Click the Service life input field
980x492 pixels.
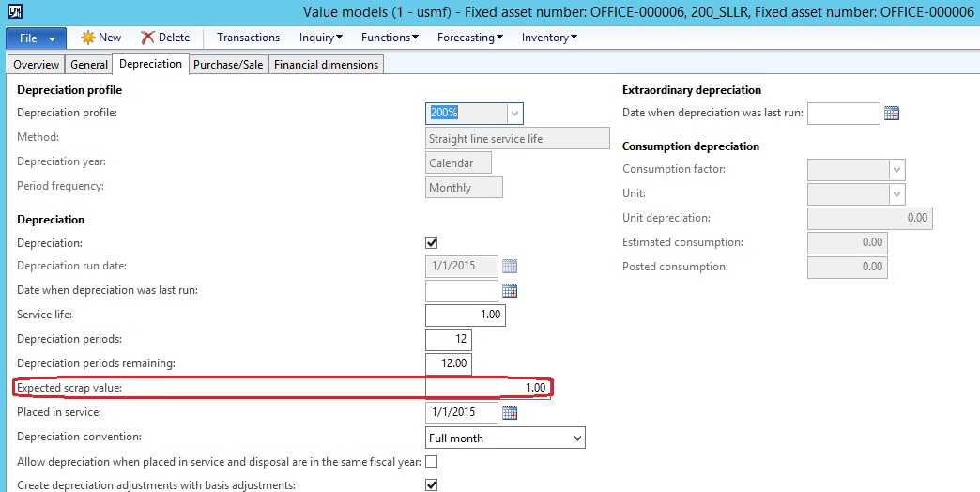click(x=466, y=315)
